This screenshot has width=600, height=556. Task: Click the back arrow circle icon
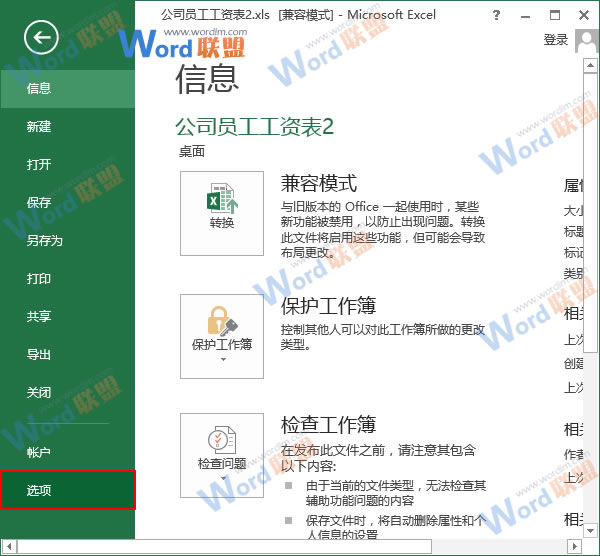(x=42, y=39)
